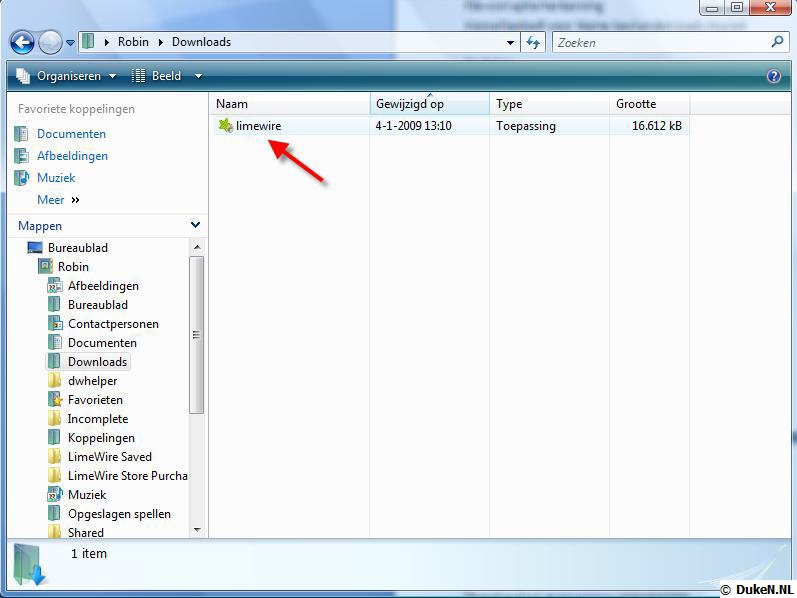Select Robin in the address breadcrumb
The width and height of the screenshot is (797, 598).
[x=133, y=42]
